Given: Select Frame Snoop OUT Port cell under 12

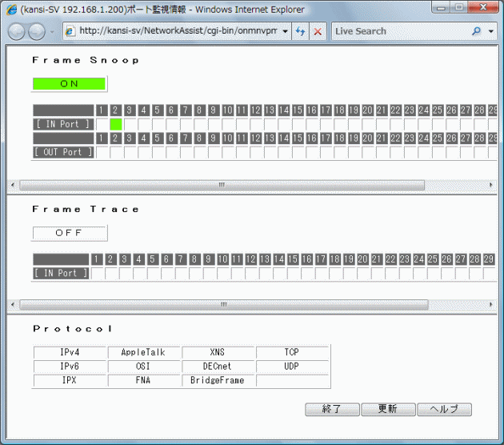Looking at the screenshot, I should (x=255, y=152).
